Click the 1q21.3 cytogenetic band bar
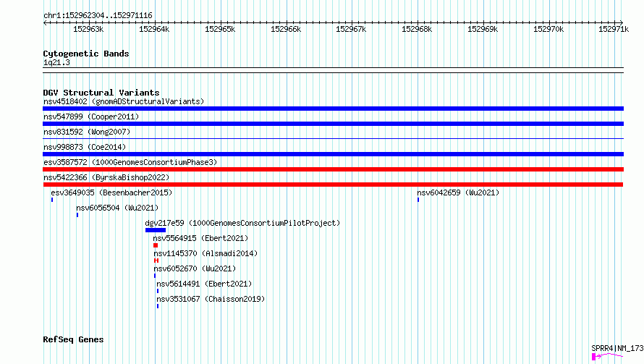Viewport: 644px width, 364px height. pyautogui.click(x=333, y=70)
